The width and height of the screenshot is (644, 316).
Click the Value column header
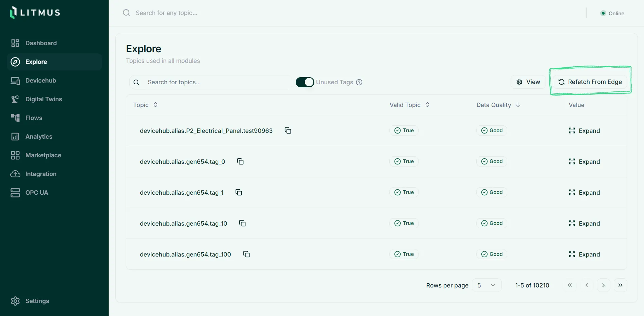point(576,105)
